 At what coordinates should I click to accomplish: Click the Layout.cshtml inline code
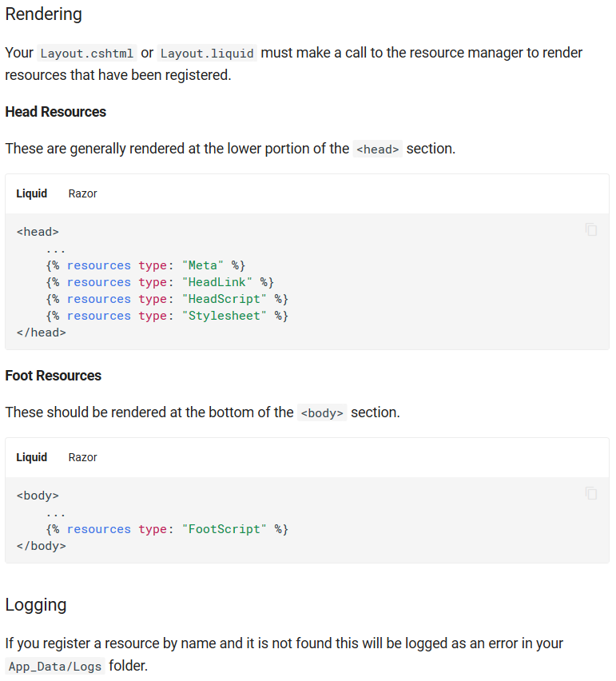[87, 53]
